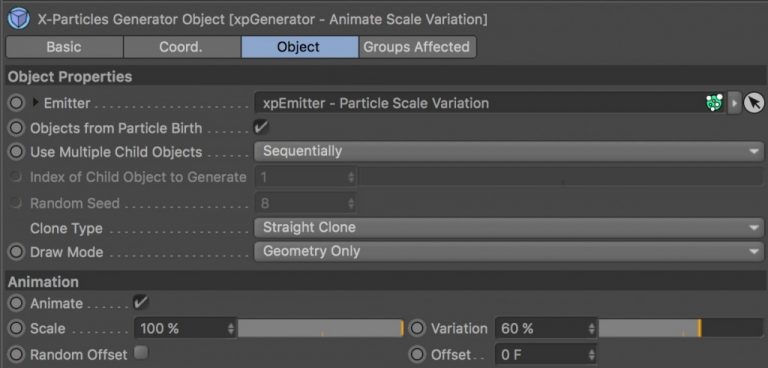Click keyframe dot beside Animate

point(16,303)
